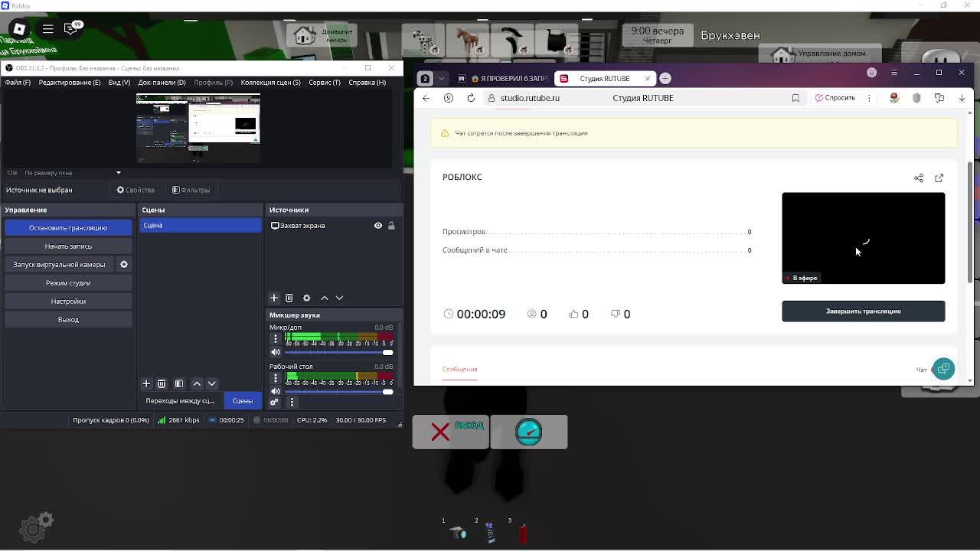The image size is (980, 551).
Task: Open Вид menu in OBS
Action: click(x=119, y=83)
